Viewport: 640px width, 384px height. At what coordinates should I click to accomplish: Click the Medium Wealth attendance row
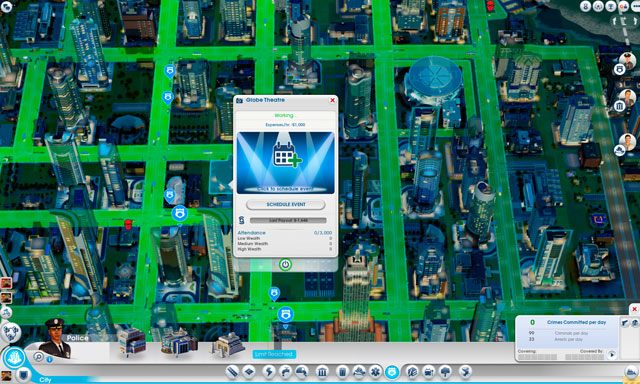[x=284, y=244]
